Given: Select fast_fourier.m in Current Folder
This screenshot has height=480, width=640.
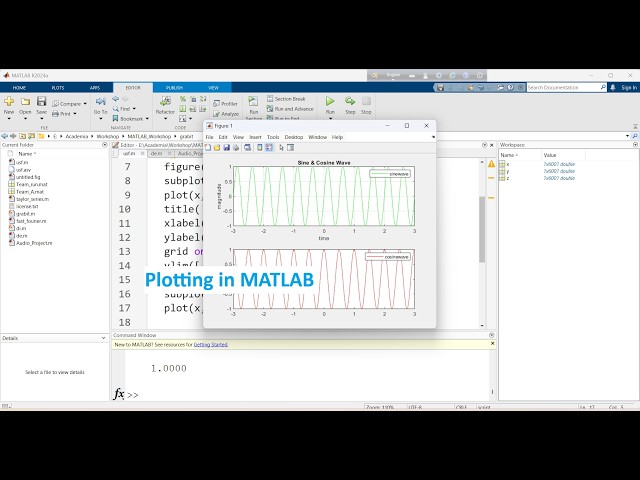Looking at the screenshot, I should click(31, 221).
